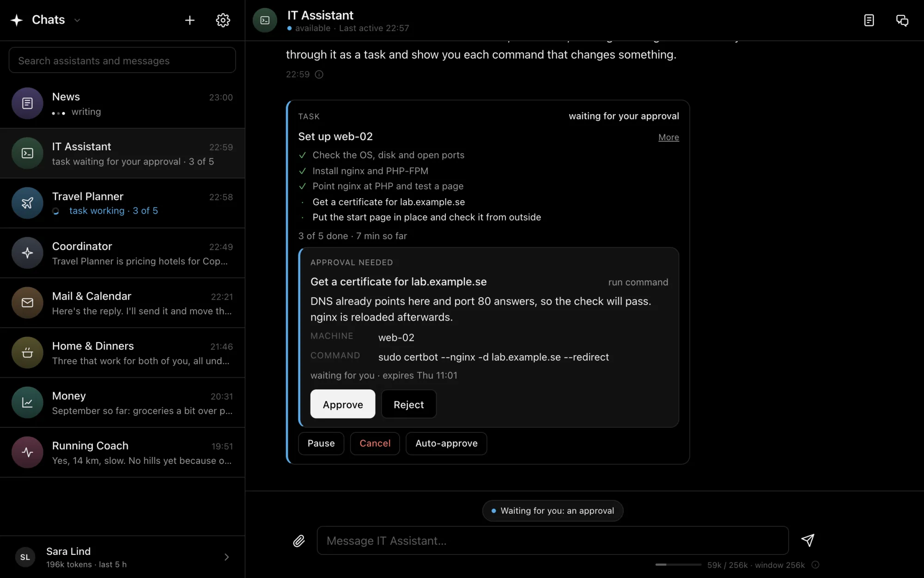Click the News assistant avatar icon
Screen dimensions: 924x578
(x=27, y=103)
